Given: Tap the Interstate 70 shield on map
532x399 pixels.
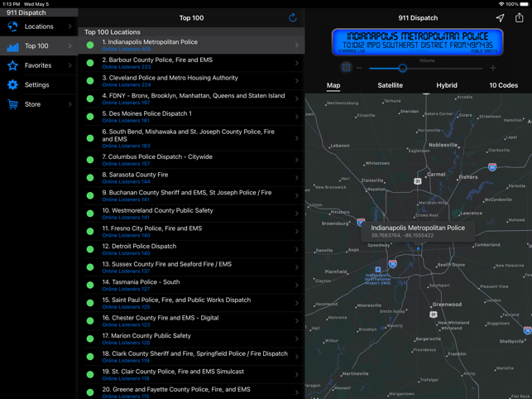Looking at the screenshot, I should pos(392,263).
